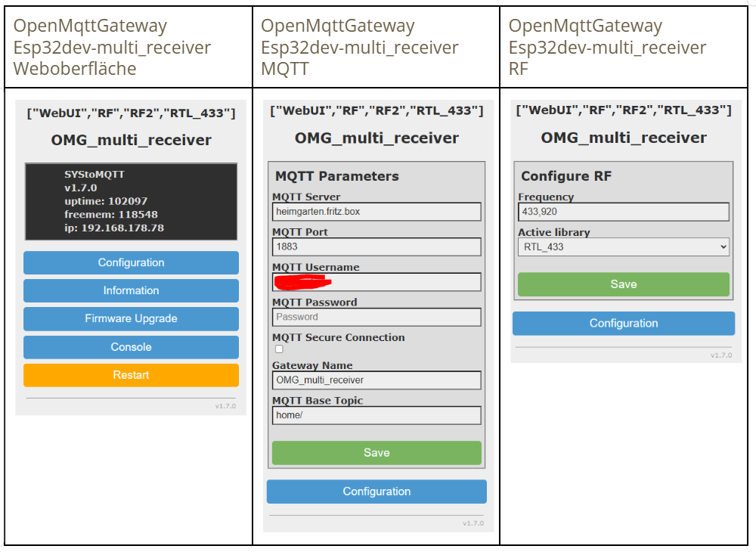Click the 'Weboberfläche' column header text

[x=75, y=69]
